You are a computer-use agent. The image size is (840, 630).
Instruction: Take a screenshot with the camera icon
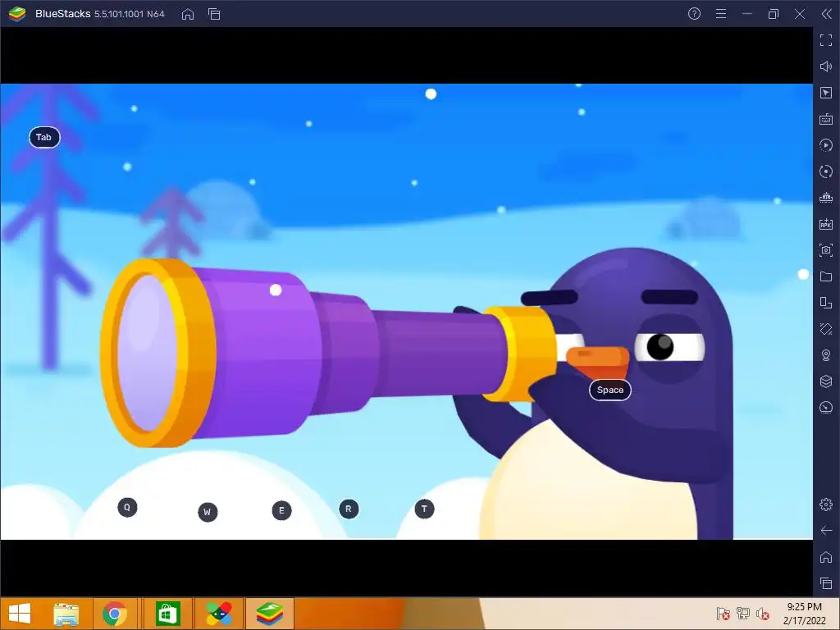coord(826,250)
